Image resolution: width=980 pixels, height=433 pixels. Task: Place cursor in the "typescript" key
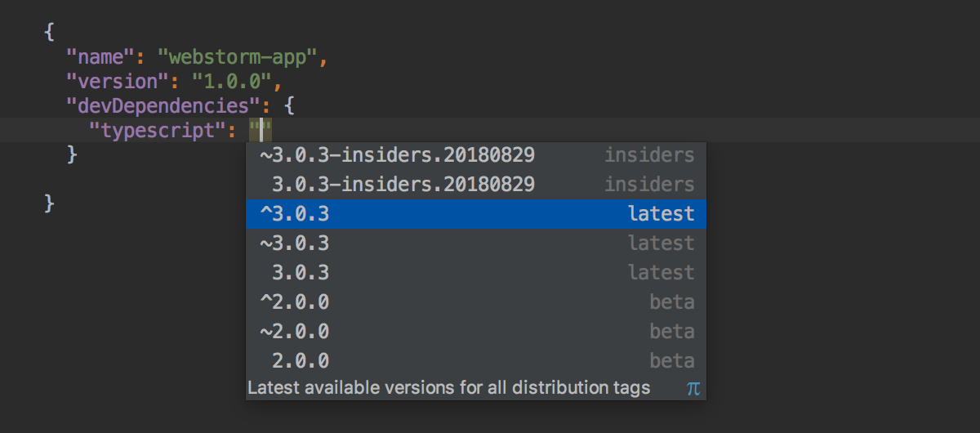[x=157, y=129]
